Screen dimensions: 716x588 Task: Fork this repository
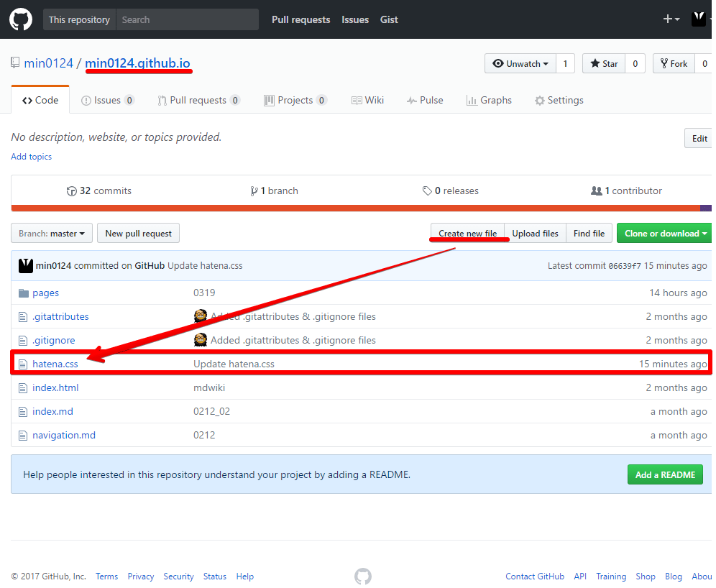click(x=674, y=63)
